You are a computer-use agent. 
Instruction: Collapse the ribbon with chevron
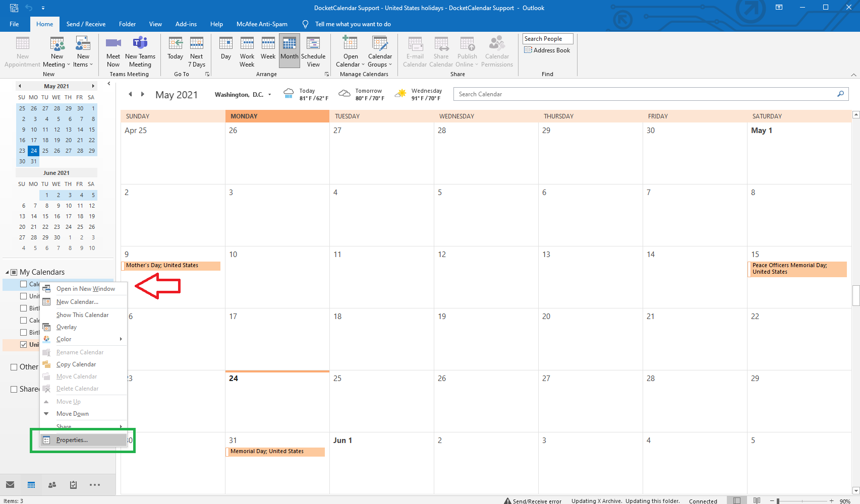pos(853,75)
